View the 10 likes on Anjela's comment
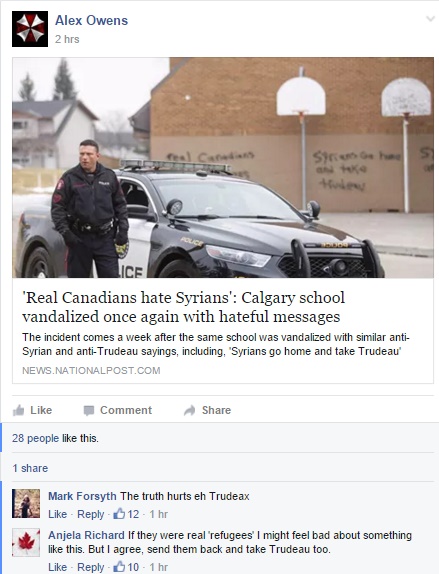This screenshot has width=439, height=574. [126, 567]
